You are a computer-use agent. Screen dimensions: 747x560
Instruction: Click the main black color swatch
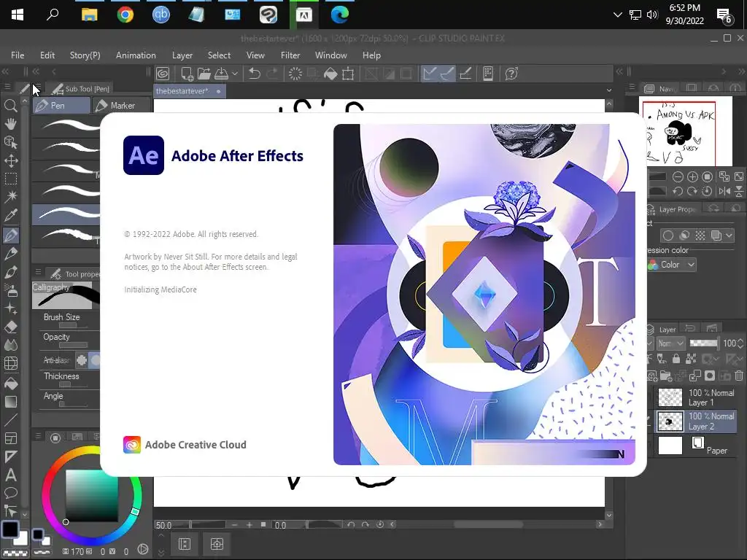point(10,529)
